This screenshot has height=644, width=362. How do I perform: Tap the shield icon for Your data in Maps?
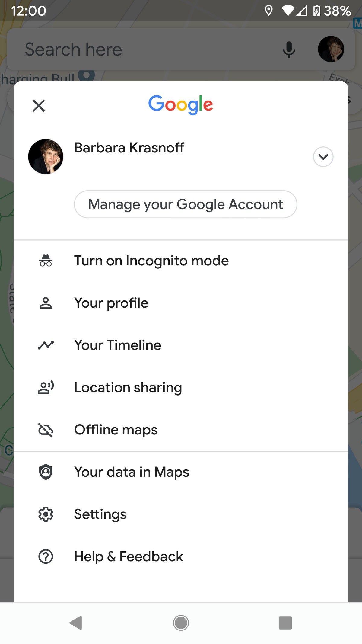[46, 472]
